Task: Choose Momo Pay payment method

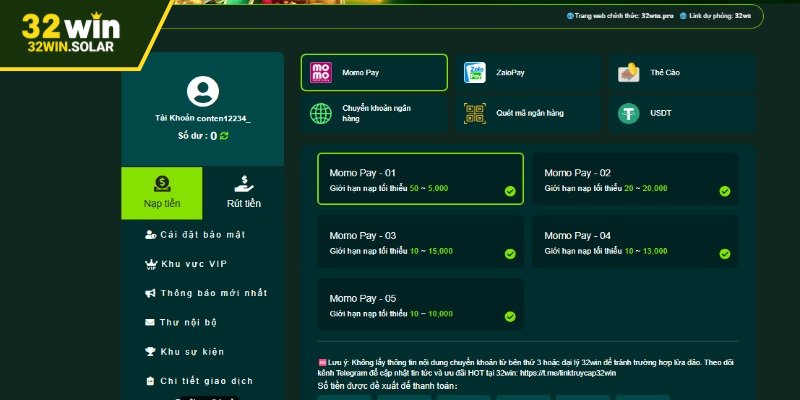Action: click(374, 72)
